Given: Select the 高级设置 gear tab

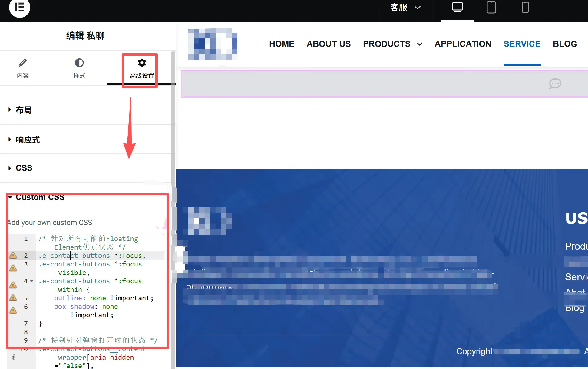Looking at the screenshot, I should [142, 68].
